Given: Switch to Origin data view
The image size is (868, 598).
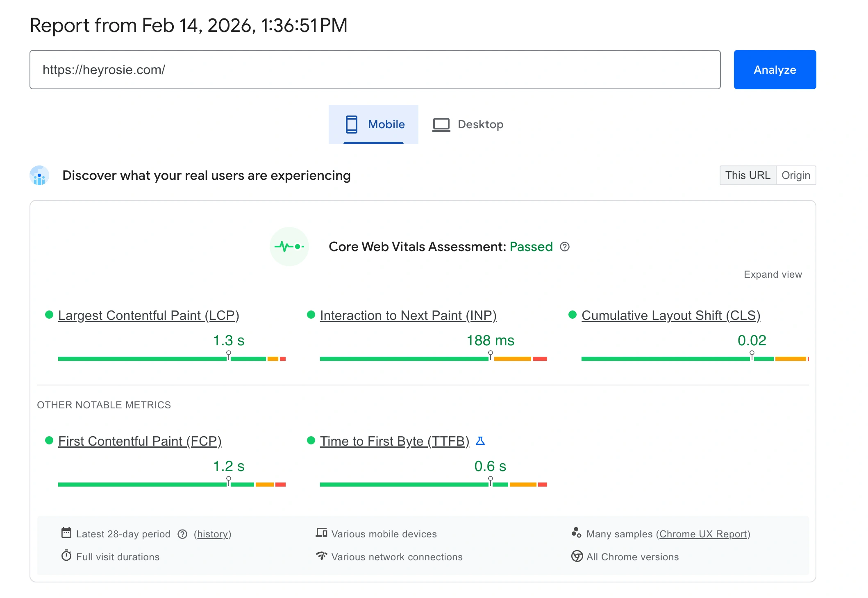Looking at the screenshot, I should pos(795,175).
